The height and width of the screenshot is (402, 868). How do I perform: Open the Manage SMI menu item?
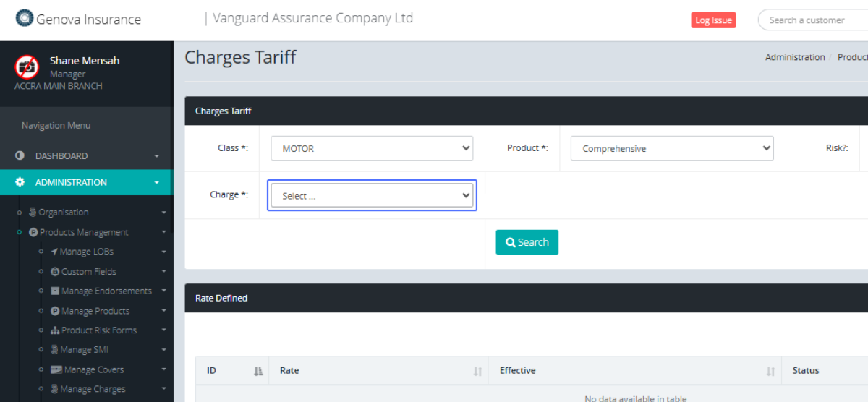pyautogui.click(x=84, y=350)
